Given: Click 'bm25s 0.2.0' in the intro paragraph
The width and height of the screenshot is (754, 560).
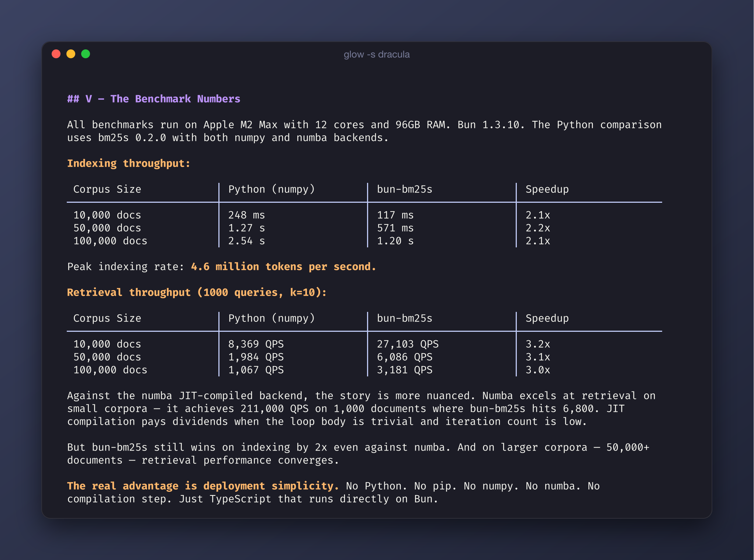Looking at the screenshot, I should click(132, 138).
